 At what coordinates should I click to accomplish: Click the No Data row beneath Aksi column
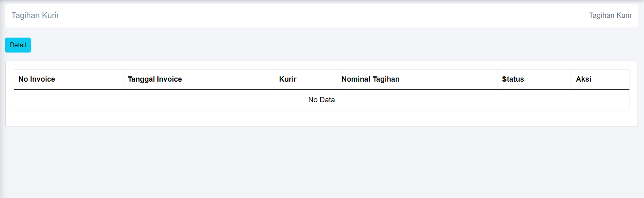600,100
